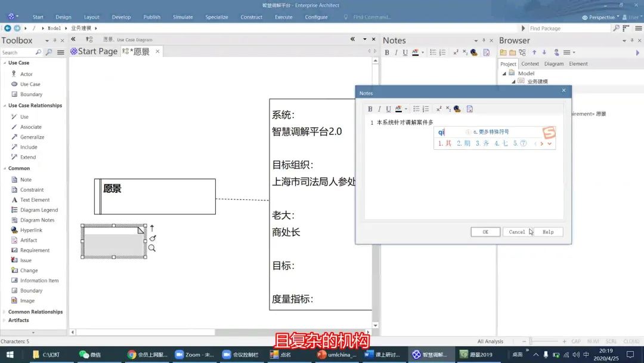Insert bullet list in Notes dialog
Screen dimensions: 644x363
tap(416, 109)
